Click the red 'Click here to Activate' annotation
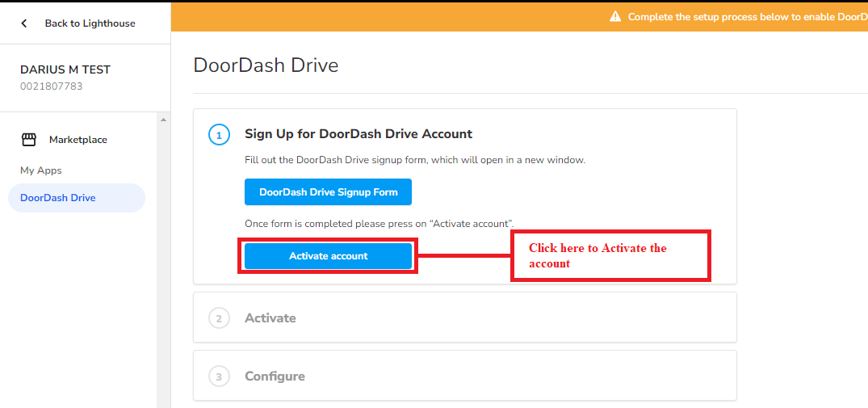This screenshot has width=868, height=408. pyautogui.click(x=610, y=256)
